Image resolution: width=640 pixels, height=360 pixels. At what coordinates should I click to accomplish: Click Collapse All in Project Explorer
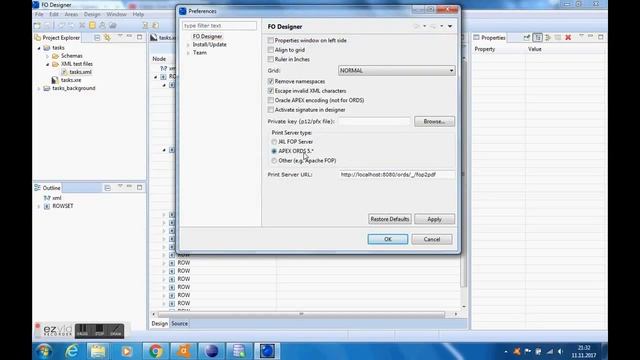tap(97, 38)
